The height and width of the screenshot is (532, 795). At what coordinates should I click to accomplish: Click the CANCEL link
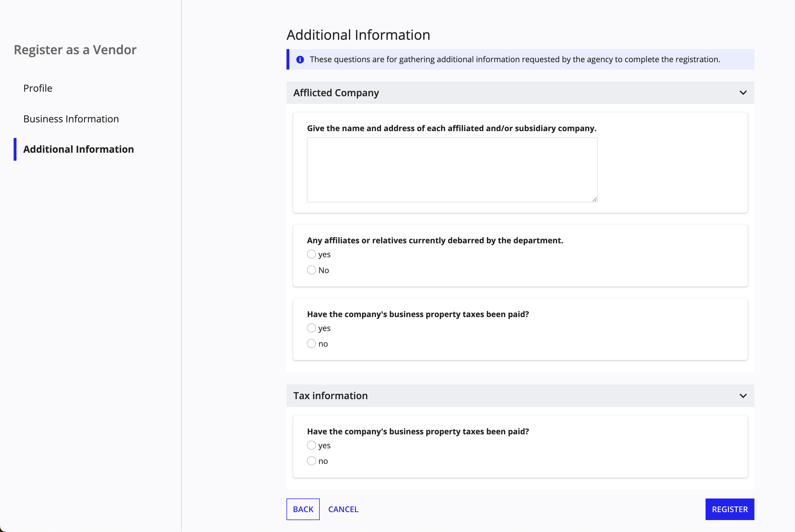coord(343,509)
